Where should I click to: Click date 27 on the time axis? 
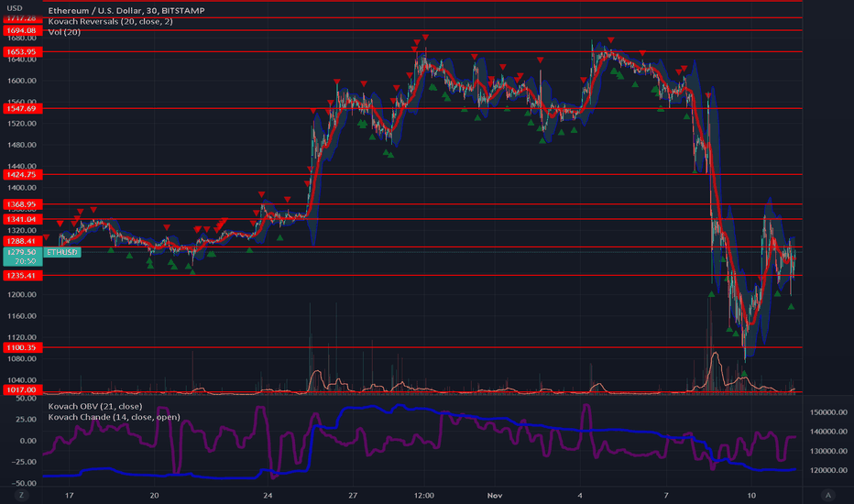353,495
